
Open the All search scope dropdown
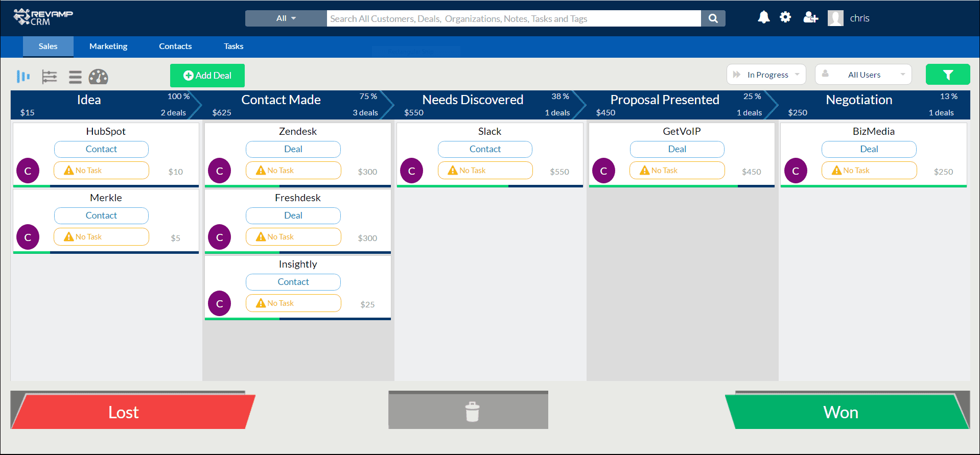point(286,18)
